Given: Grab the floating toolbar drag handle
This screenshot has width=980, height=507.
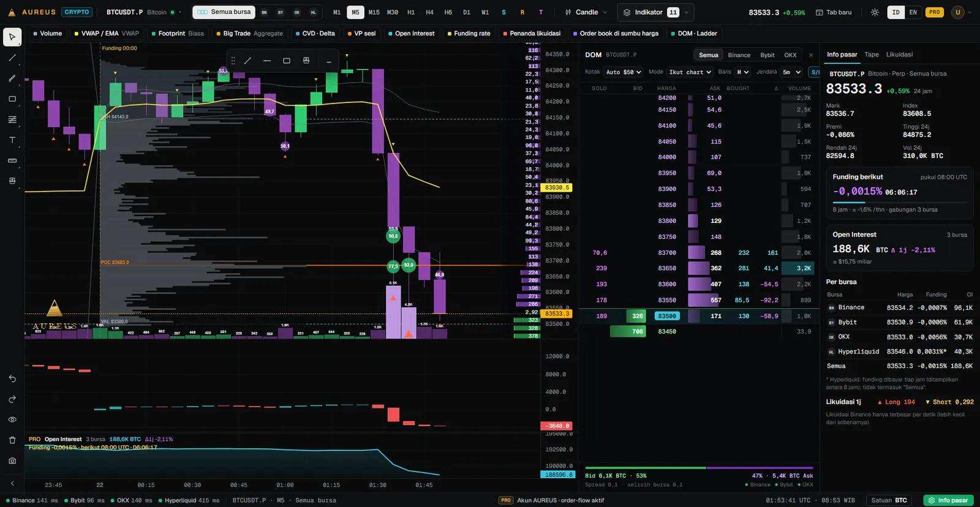Looking at the screenshot, I should [233, 61].
